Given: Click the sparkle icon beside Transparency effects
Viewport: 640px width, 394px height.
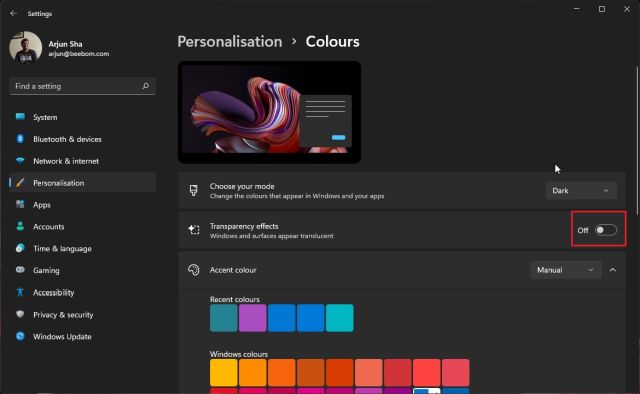Looking at the screenshot, I should click(193, 230).
